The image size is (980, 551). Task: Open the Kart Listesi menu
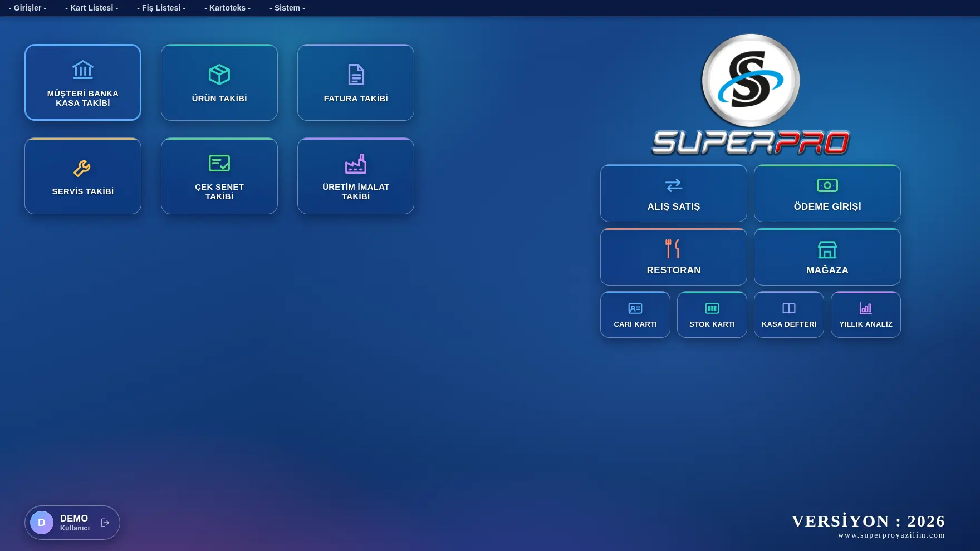[x=92, y=8]
